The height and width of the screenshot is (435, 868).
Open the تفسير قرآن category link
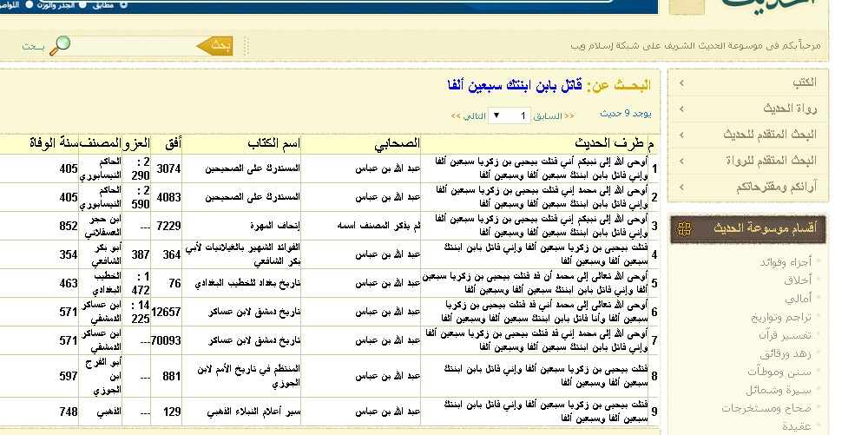pyautogui.click(x=786, y=335)
